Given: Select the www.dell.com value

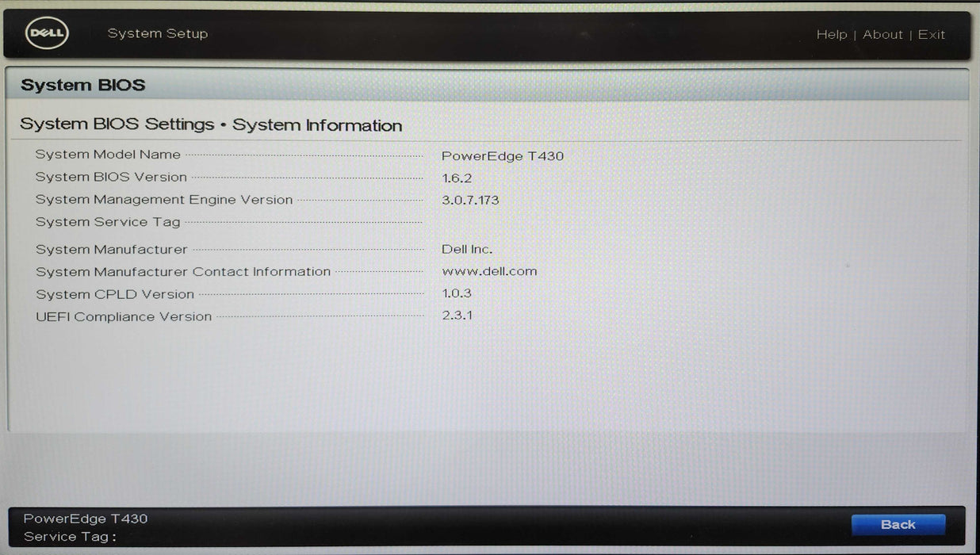Looking at the screenshot, I should (x=489, y=271).
